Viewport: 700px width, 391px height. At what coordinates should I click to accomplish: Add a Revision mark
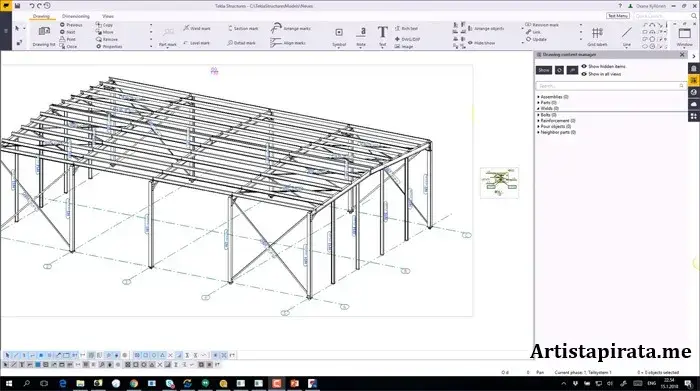[542, 25]
